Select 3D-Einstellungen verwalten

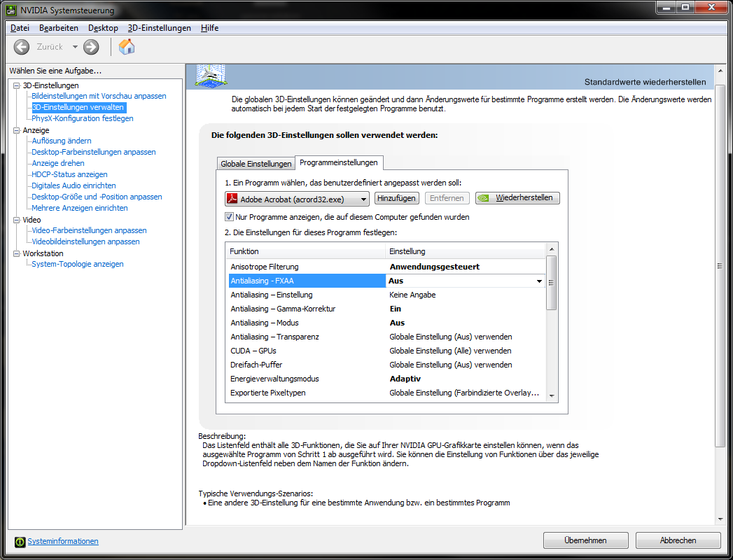[x=78, y=107]
